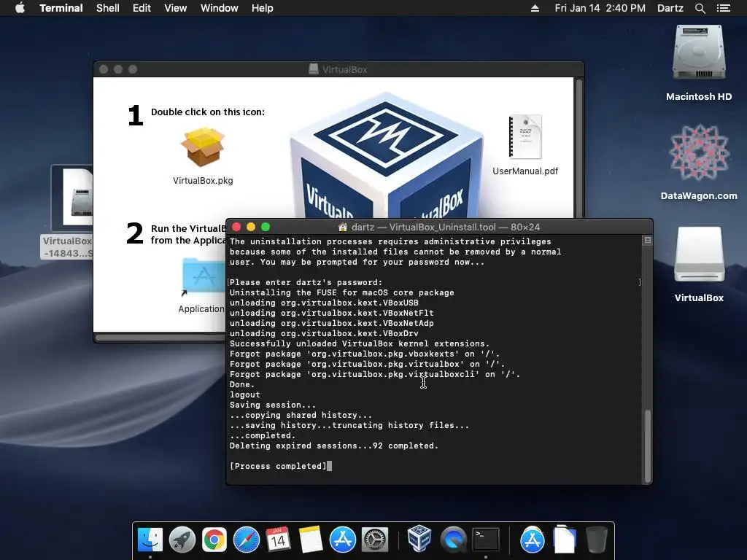Open the Trash in the Dock

coord(596,540)
